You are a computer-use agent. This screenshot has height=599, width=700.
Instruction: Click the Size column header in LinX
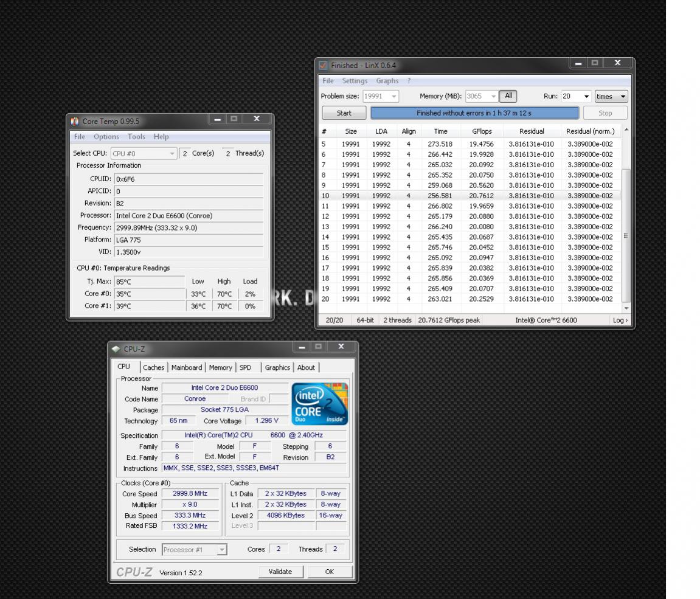[351, 131]
